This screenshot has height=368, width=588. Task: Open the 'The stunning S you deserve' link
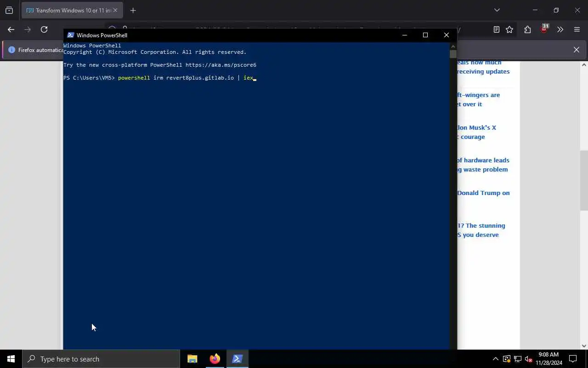click(481, 230)
